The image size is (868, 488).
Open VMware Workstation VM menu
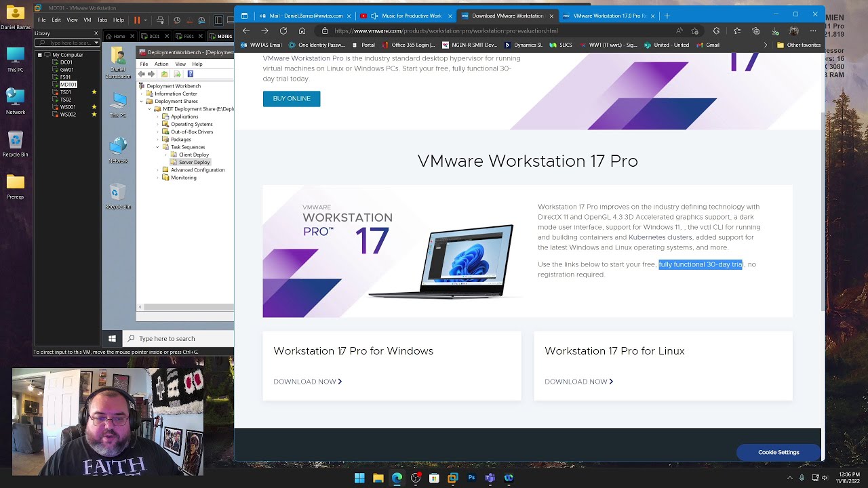pos(87,20)
